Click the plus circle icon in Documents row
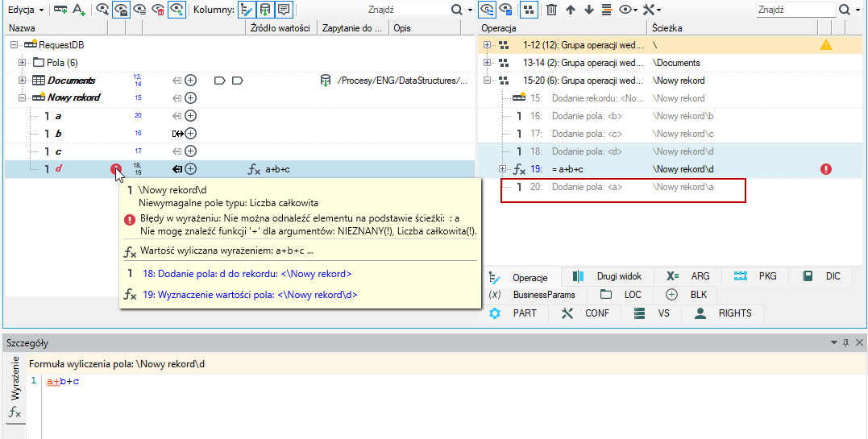The height and width of the screenshot is (439, 868). click(x=191, y=81)
